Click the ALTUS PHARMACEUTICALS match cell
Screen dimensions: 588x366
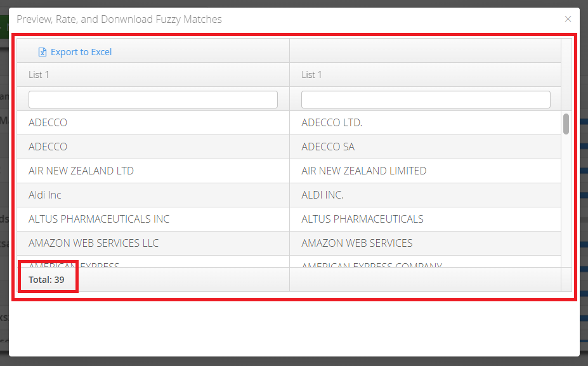tap(425, 219)
